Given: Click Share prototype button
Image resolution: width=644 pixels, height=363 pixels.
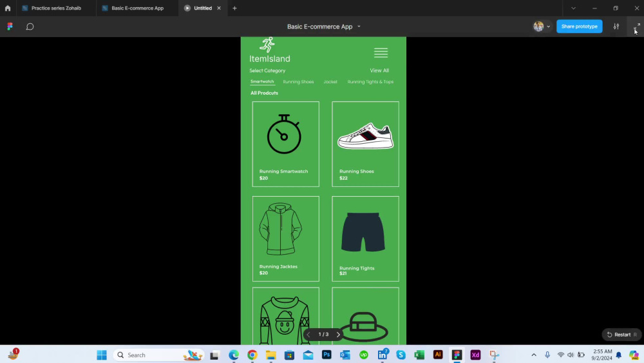Looking at the screenshot, I should (x=579, y=26).
